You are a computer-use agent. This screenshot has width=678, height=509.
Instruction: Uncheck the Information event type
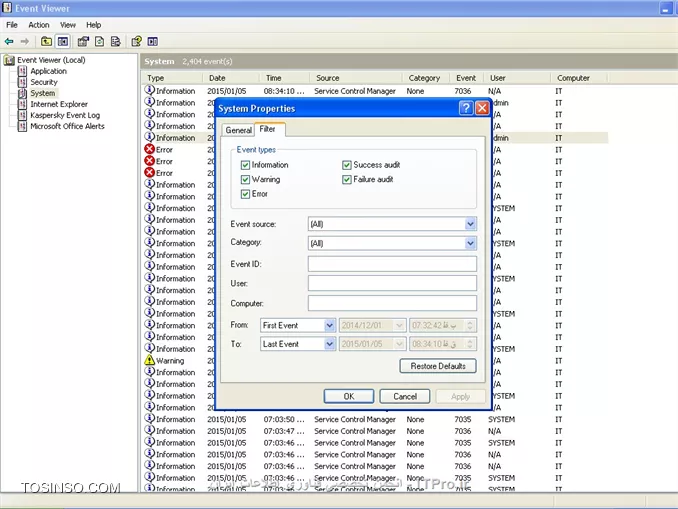(x=245, y=165)
